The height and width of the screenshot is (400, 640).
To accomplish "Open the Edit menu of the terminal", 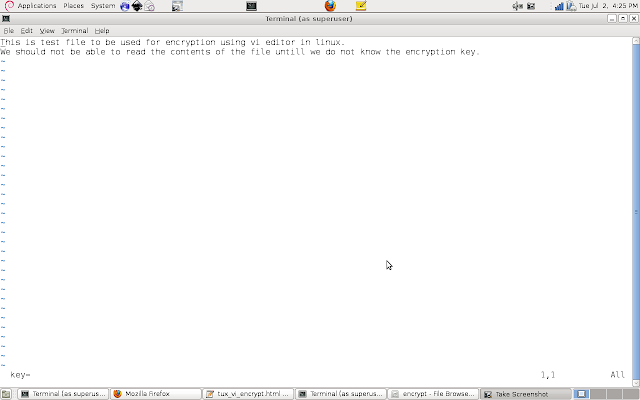I will coord(27,31).
